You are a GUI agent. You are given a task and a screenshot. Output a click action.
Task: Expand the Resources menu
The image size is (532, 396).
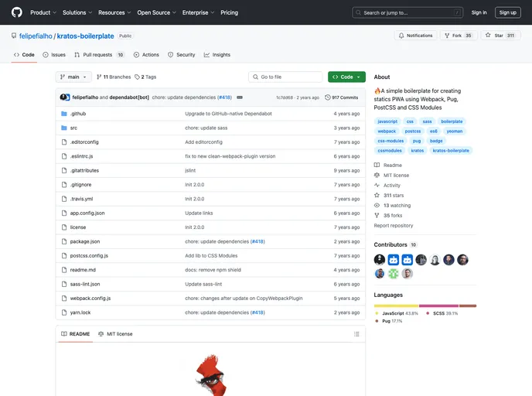tap(114, 12)
